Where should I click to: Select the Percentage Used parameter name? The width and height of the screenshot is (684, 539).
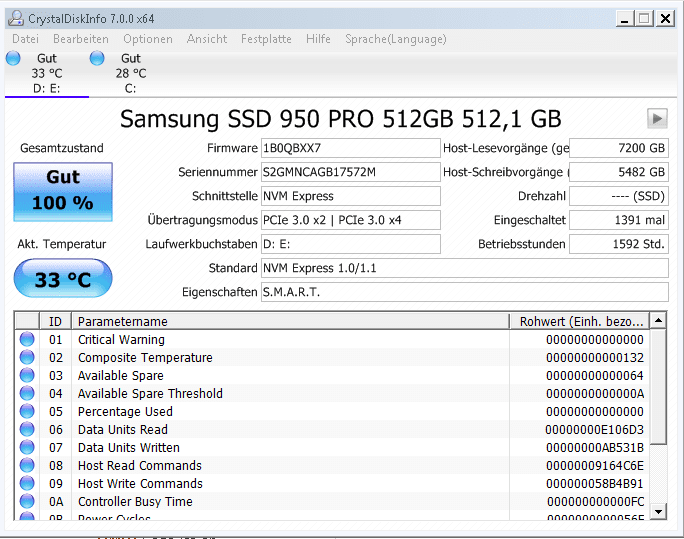point(125,412)
